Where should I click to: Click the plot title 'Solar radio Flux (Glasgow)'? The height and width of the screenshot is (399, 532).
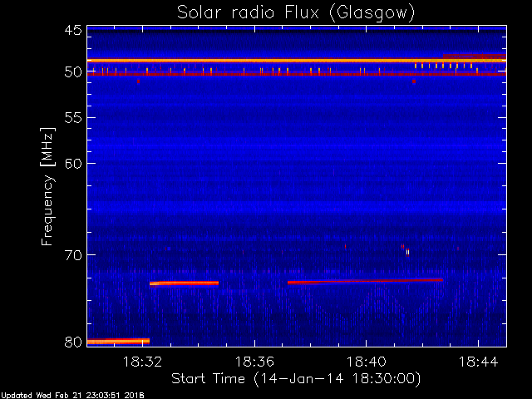pos(296,13)
